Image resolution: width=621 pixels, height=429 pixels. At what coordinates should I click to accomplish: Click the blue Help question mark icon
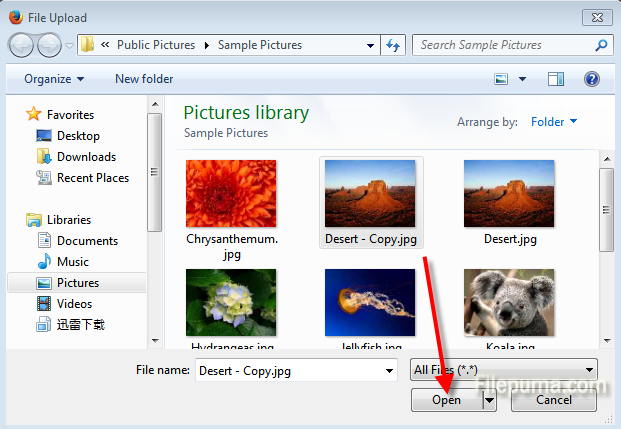tap(592, 79)
